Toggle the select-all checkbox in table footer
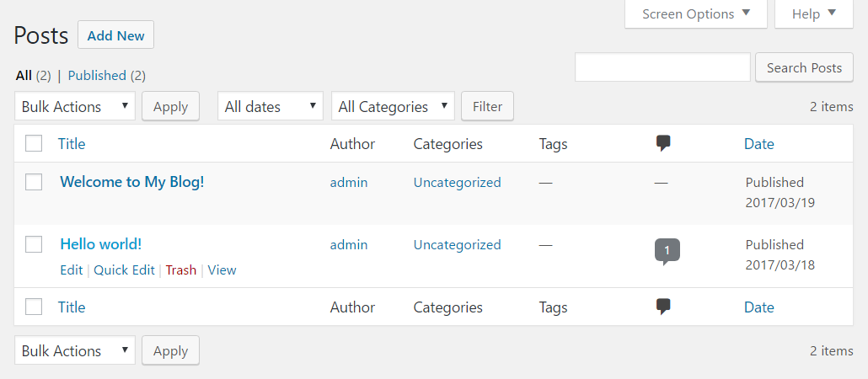This screenshot has width=868, height=379. 34,307
